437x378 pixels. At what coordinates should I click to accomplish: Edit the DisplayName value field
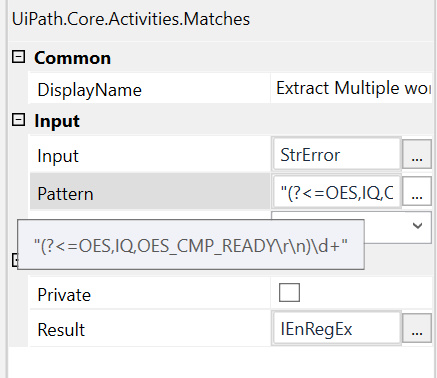pyautogui.click(x=351, y=88)
